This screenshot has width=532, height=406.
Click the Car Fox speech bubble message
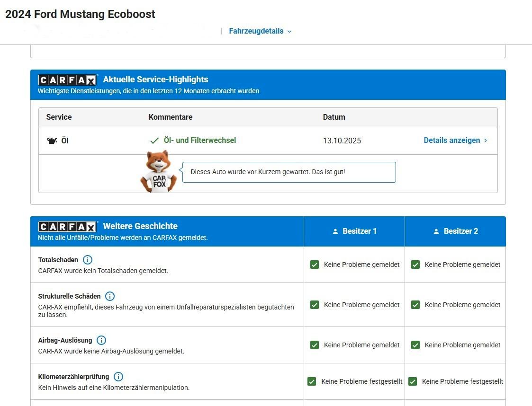click(x=289, y=172)
